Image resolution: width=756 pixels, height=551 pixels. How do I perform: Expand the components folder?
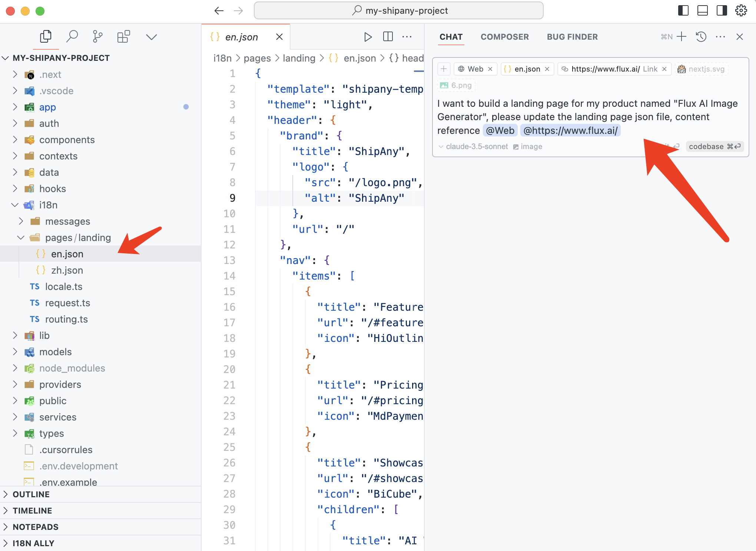tap(67, 140)
